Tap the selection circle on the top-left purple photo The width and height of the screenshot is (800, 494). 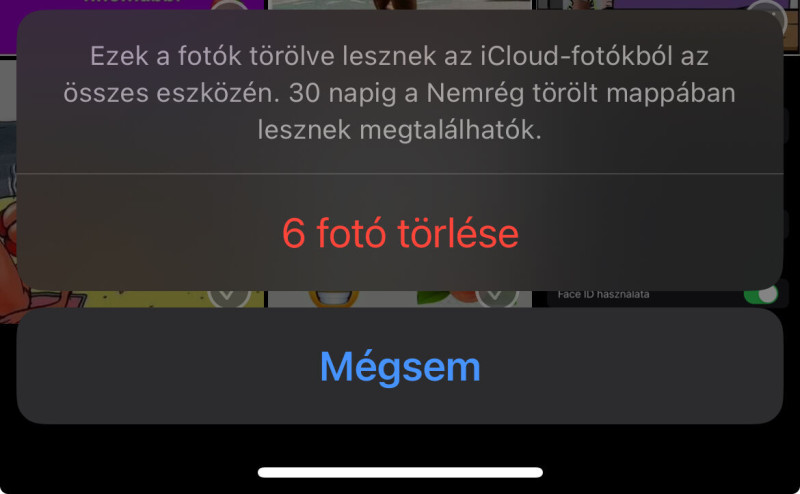click(230, 5)
